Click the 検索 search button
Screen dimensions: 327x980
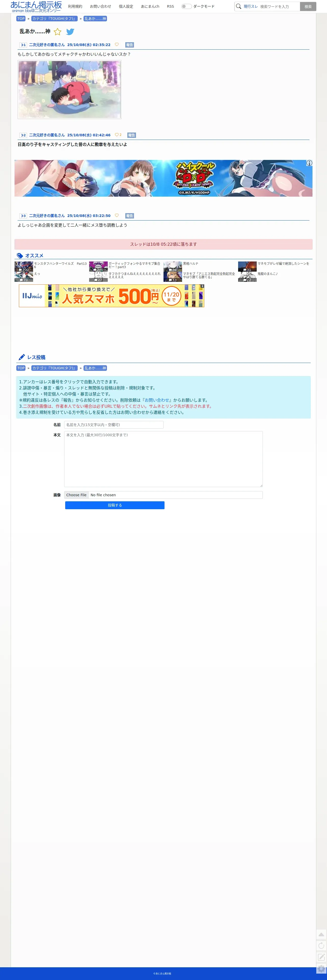308,6
